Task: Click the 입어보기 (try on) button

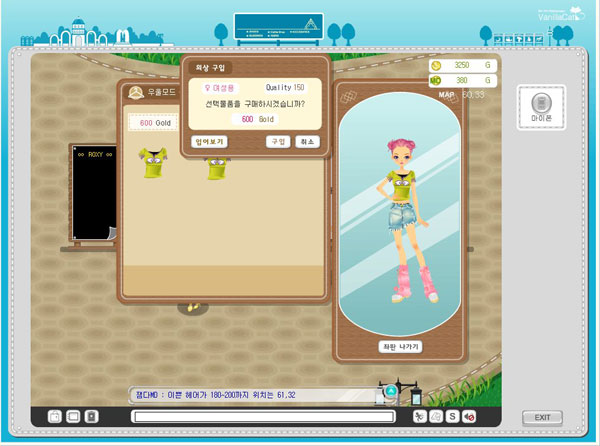Action: coord(210,142)
